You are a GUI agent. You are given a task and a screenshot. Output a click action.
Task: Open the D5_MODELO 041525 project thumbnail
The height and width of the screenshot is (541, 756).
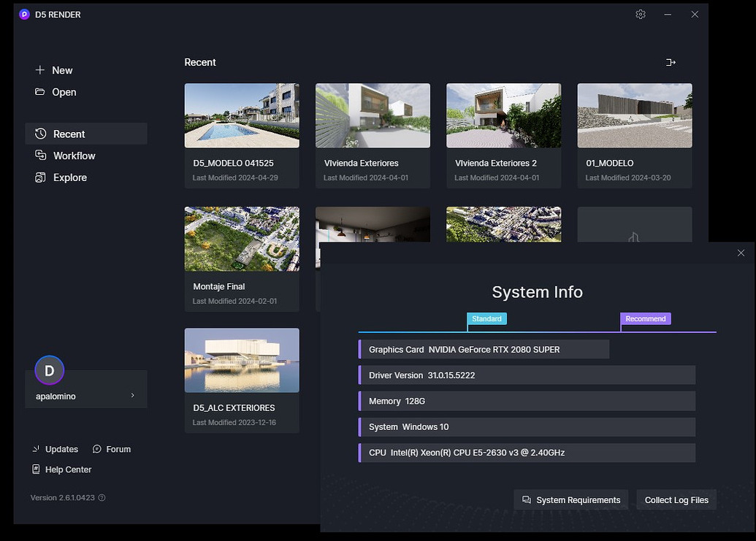(x=242, y=115)
